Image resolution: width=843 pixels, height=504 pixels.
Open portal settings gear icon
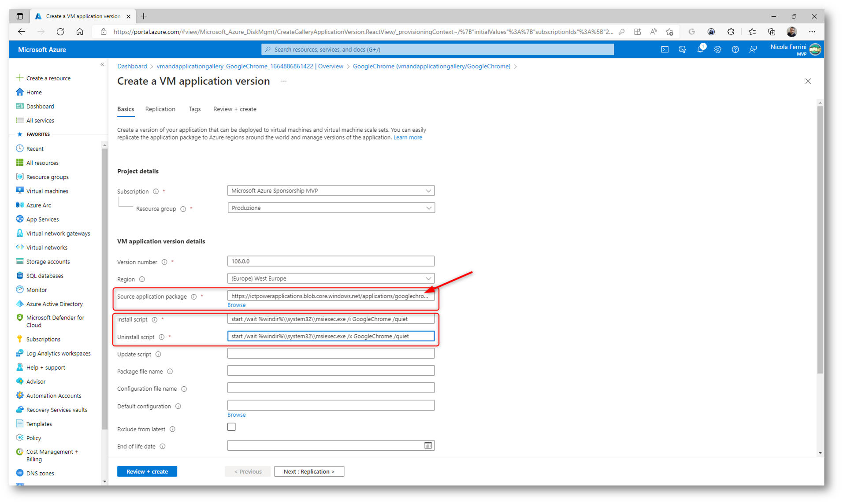[717, 50]
